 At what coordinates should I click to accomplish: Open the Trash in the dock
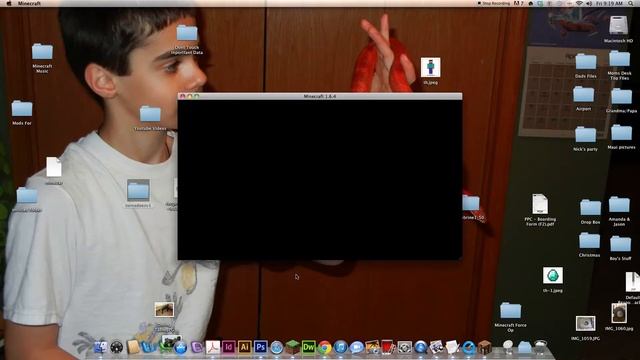540,347
